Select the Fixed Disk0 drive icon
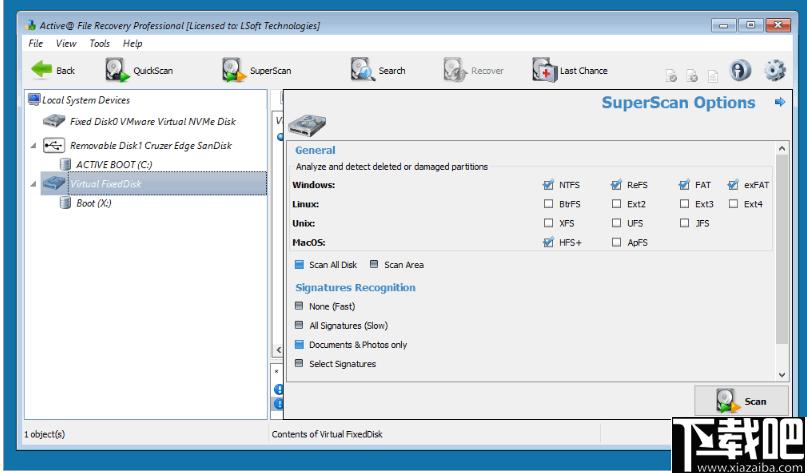 tap(54, 121)
